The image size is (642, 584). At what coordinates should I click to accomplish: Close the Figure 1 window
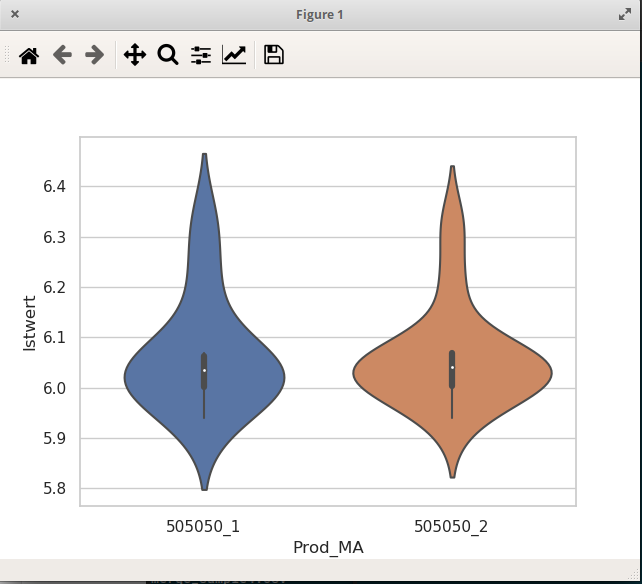(x=15, y=14)
